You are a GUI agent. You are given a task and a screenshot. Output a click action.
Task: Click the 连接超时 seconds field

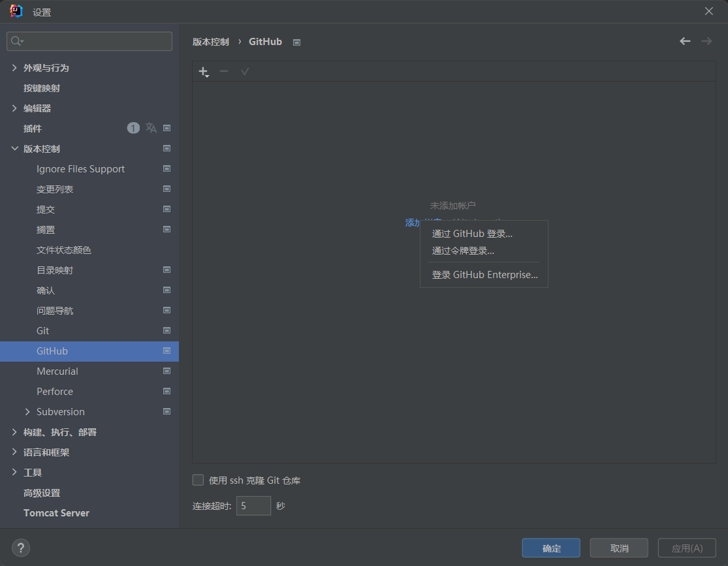[x=253, y=506]
